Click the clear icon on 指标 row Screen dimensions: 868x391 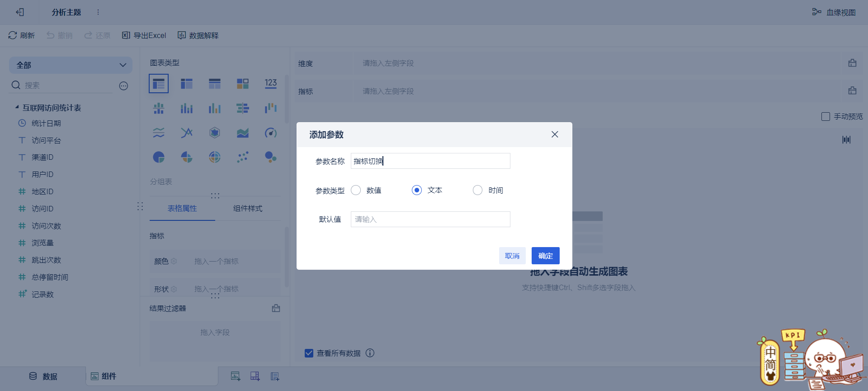point(852,91)
